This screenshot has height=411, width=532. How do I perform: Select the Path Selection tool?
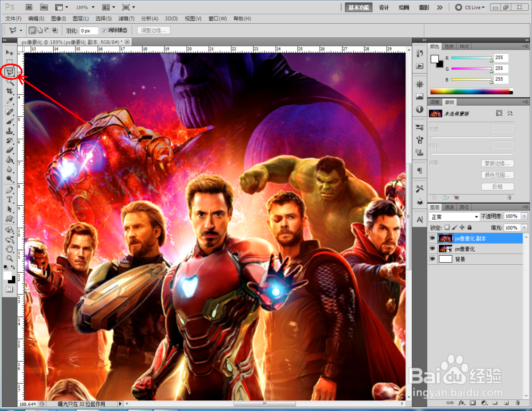10,209
